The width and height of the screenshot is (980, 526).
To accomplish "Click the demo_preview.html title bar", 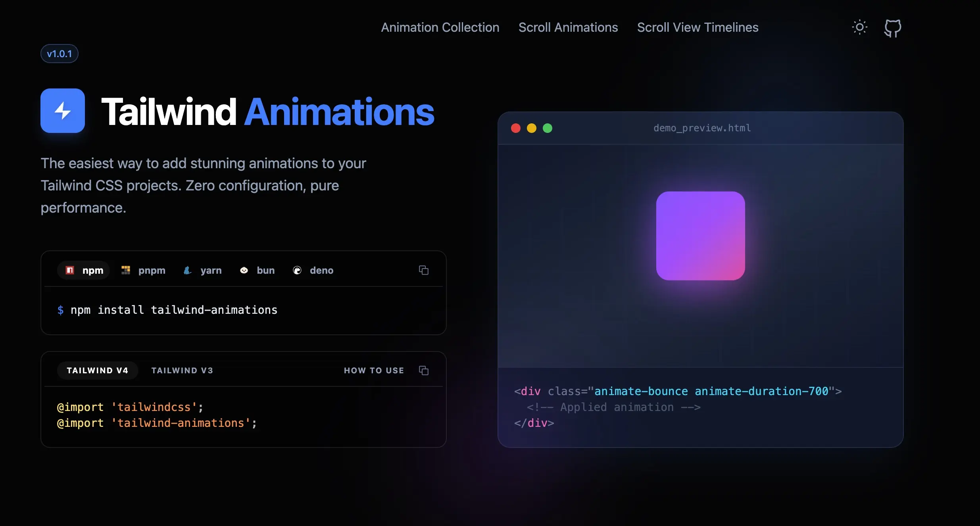I will pos(701,128).
